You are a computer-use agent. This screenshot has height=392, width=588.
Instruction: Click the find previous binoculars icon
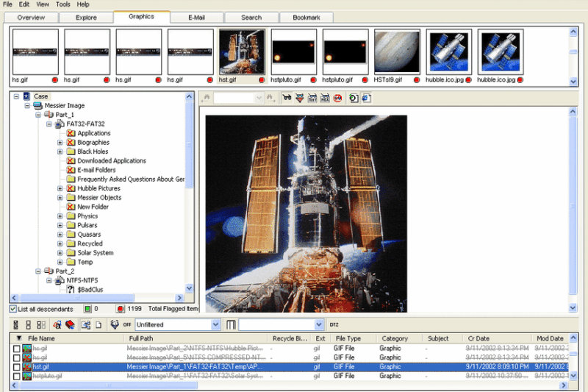[x=206, y=99]
